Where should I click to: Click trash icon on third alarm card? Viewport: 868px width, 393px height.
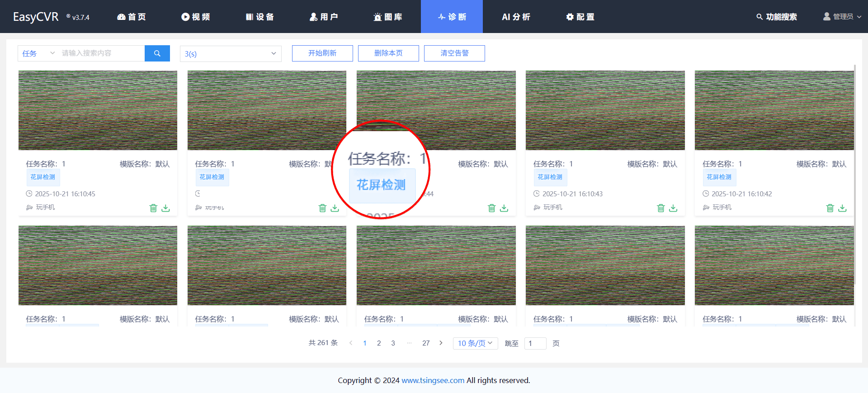point(491,208)
